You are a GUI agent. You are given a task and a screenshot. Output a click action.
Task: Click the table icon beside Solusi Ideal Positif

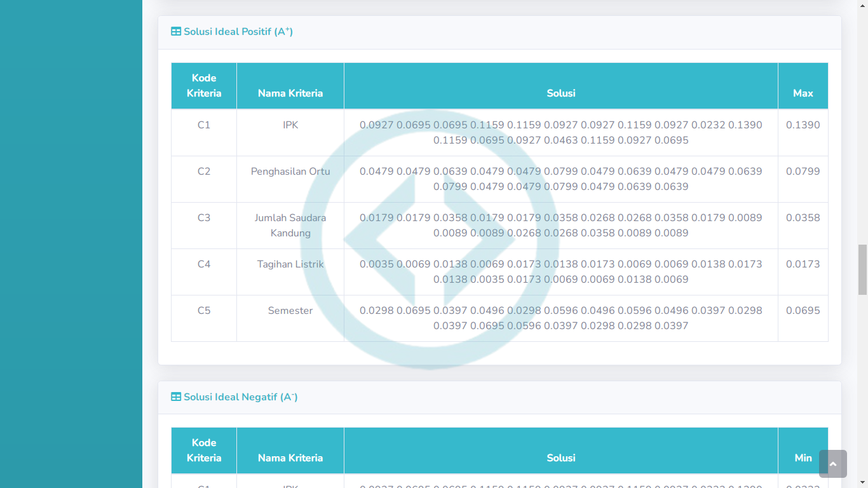(x=176, y=32)
